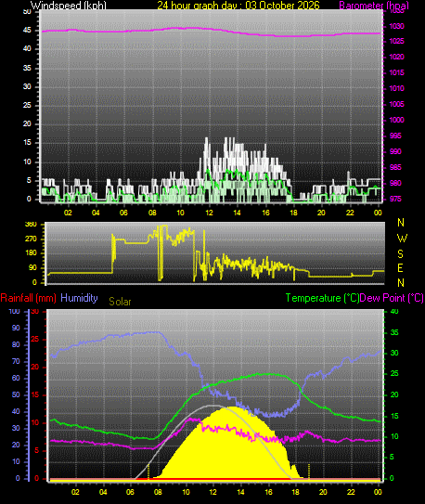This screenshot has height=504, width=425.
Task: Click the 40 value on temperature axis
Action: [x=394, y=311]
